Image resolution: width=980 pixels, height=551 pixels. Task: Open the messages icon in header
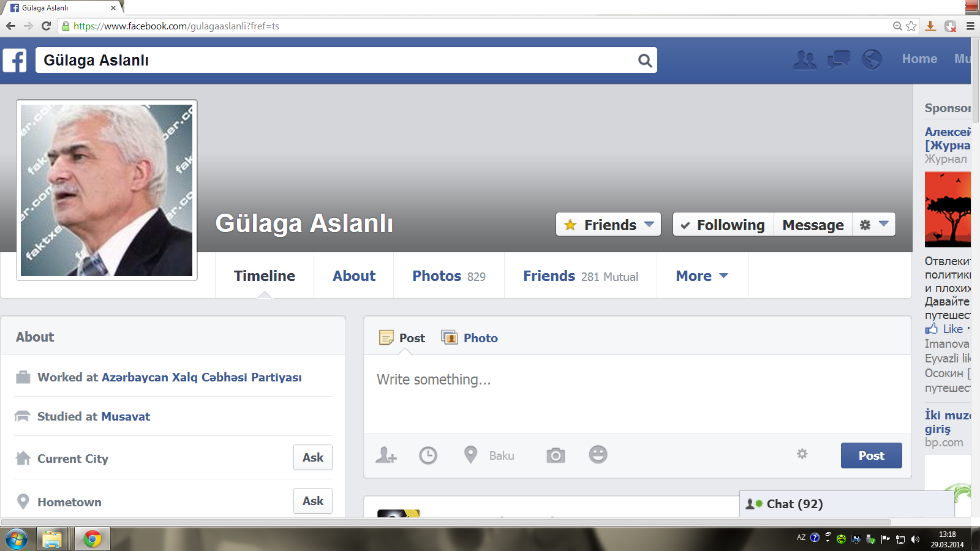point(839,60)
